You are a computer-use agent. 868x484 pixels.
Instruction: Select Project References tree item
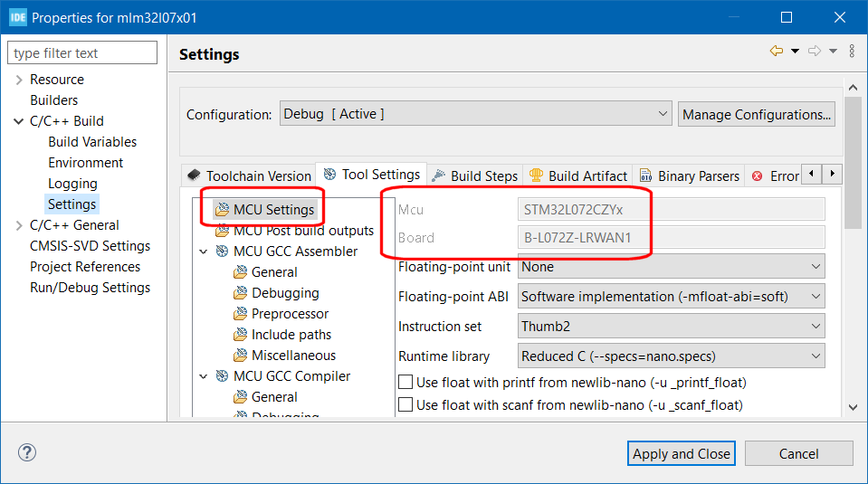coord(85,267)
